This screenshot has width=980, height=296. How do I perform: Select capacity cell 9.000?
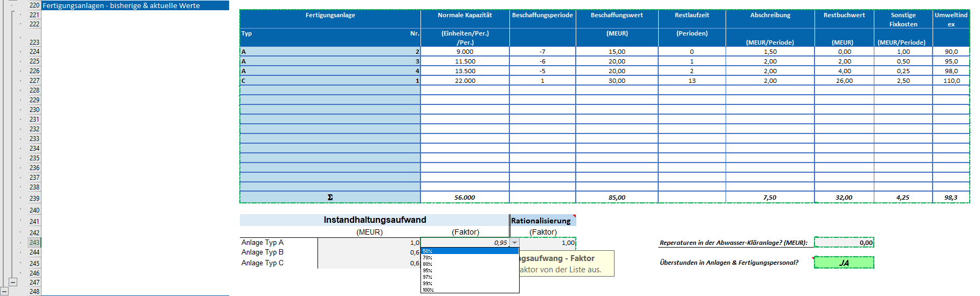(465, 52)
